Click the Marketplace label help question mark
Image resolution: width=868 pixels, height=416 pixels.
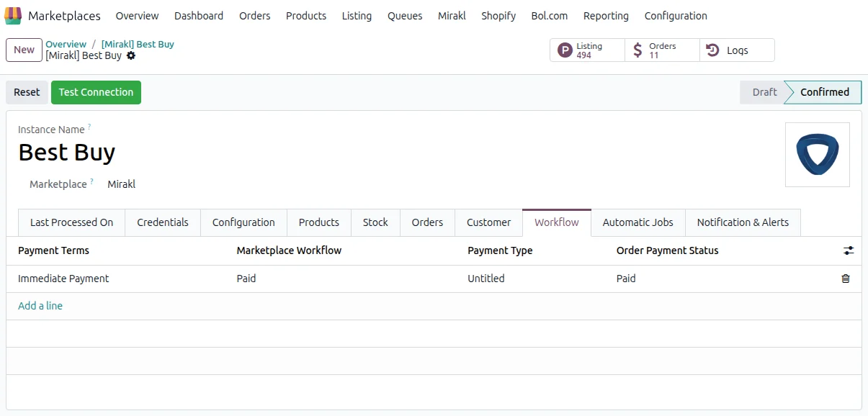tap(92, 182)
